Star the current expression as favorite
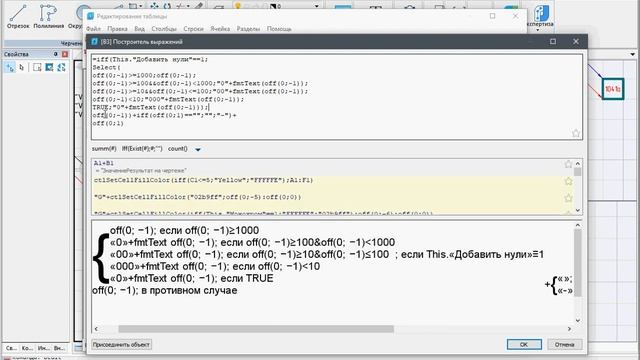Image resolution: width=640 pixels, height=360 pixels. tap(576, 133)
